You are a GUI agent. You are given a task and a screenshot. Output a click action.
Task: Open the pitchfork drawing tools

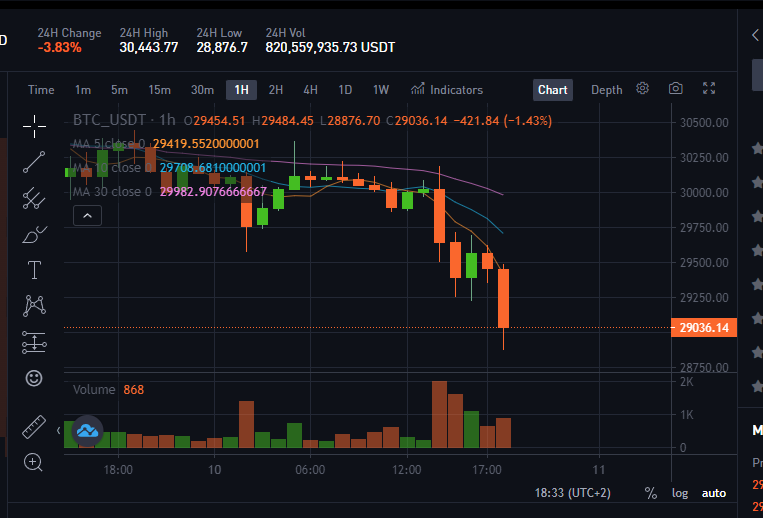[x=34, y=198]
